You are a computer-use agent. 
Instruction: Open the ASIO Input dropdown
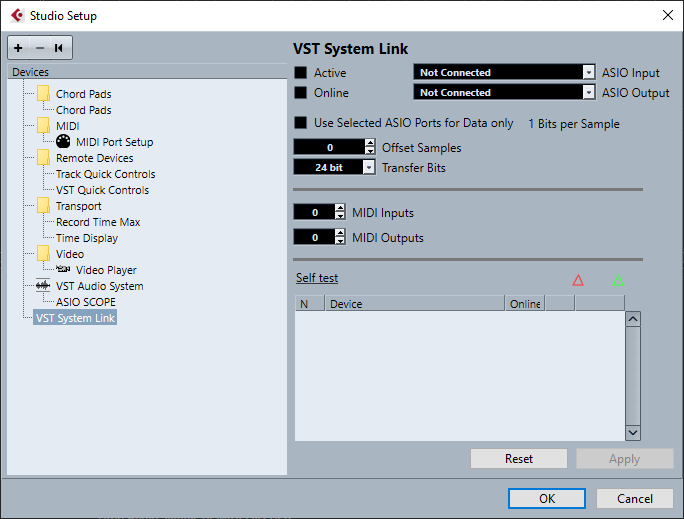click(x=588, y=73)
